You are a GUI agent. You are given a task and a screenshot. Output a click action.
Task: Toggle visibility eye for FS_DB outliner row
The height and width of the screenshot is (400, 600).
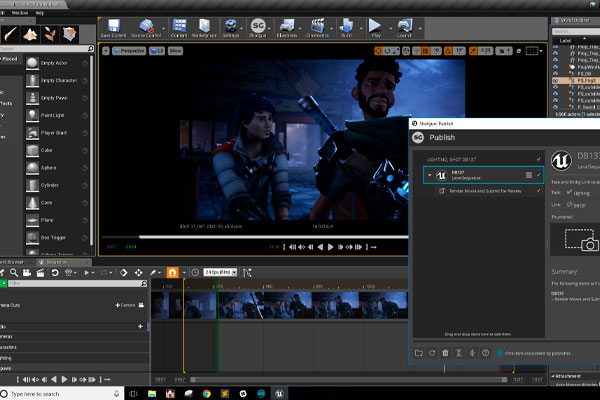[556, 73]
